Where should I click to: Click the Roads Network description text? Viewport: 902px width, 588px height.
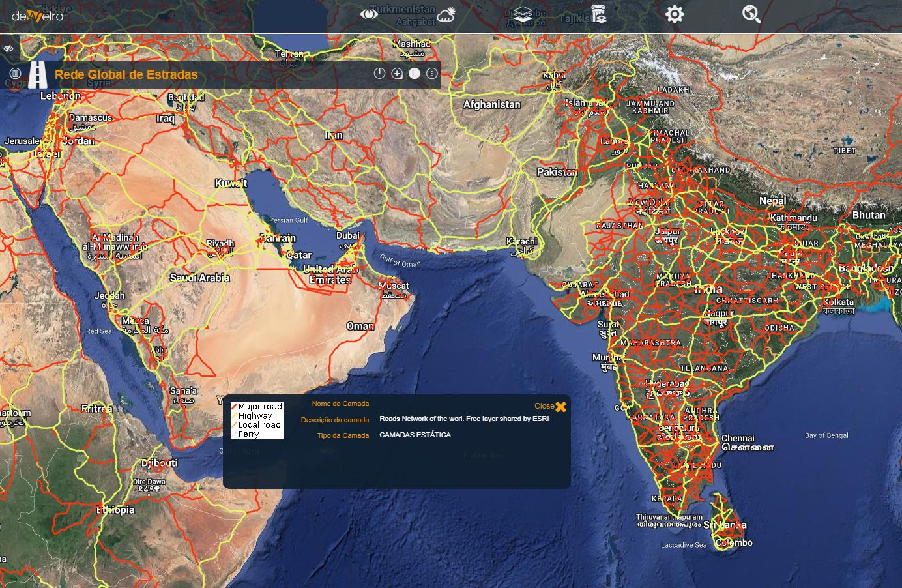464,419
